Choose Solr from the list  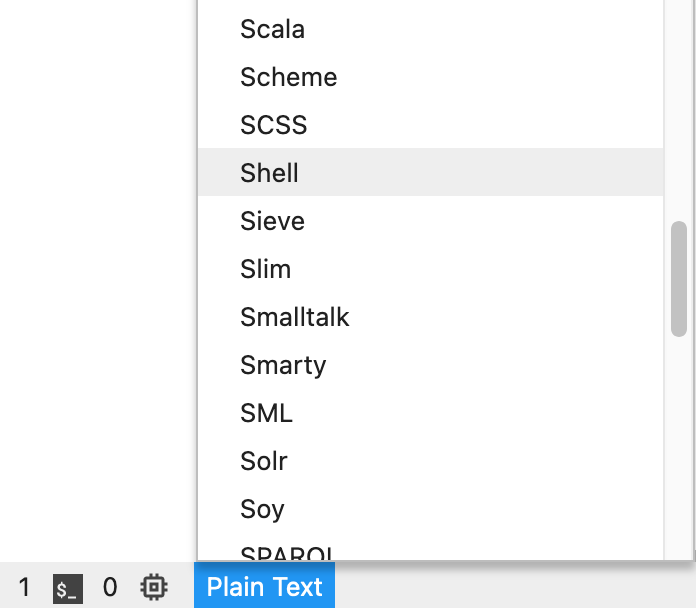(x=431, y=461)
